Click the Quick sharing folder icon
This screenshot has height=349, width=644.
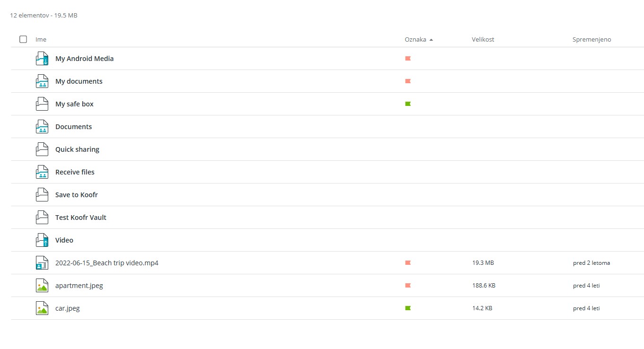click(x=42, y=149)
